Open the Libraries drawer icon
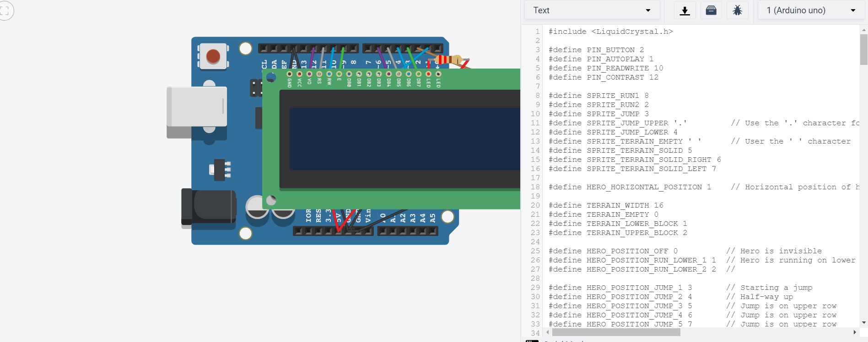The height and width of the screenshot is (342, 868). [x=711, y=10]
